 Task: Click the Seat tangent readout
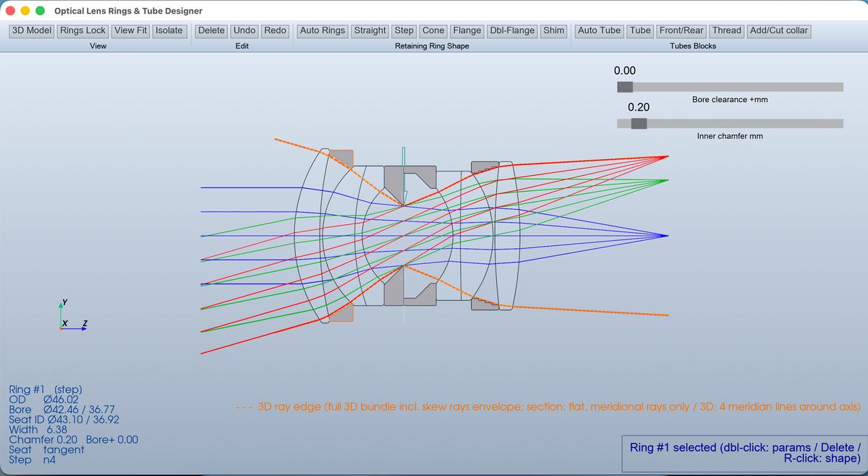(47, 450)
